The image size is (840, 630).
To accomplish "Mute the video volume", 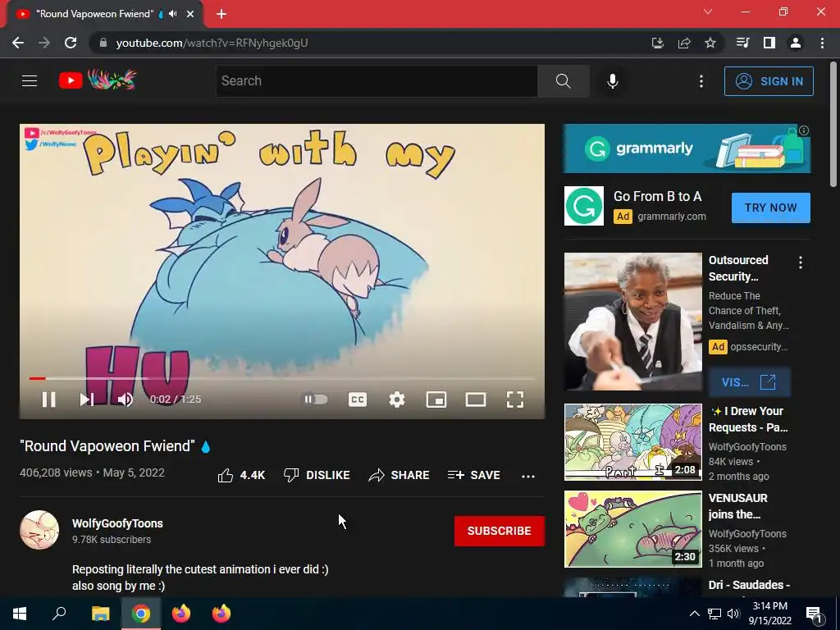I will pos(126,399).
